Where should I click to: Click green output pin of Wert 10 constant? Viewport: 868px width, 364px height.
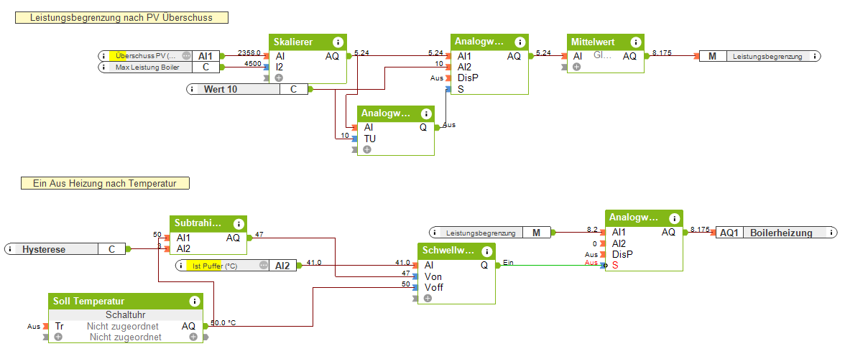click(311, 89)
